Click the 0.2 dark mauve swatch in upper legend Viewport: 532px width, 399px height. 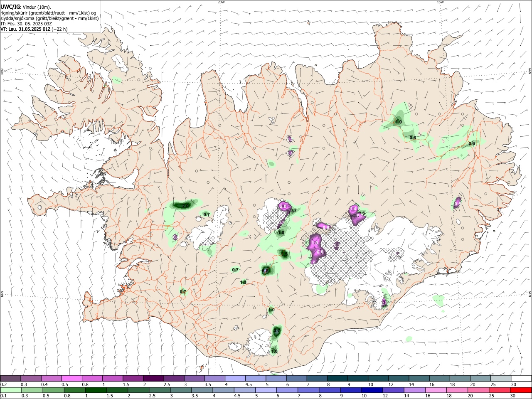coord(10,379)
